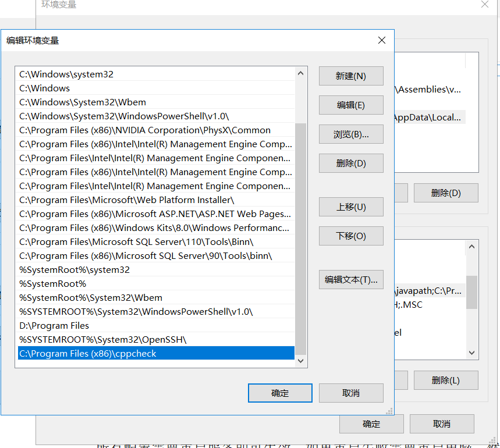The width and height of the screenshot is (500, 448).
Task: Select the AppData\Local... user variable row
Action: tap(430, 118)
